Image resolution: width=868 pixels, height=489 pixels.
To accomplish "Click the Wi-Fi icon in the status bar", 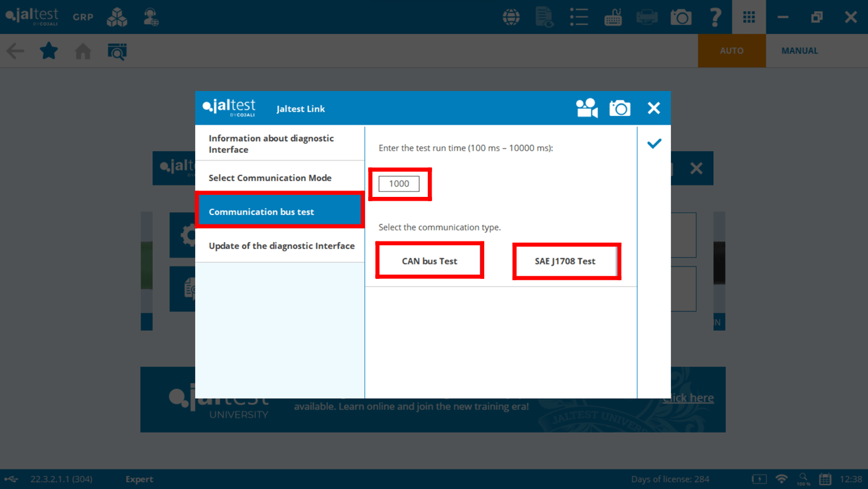I will 781,479.
